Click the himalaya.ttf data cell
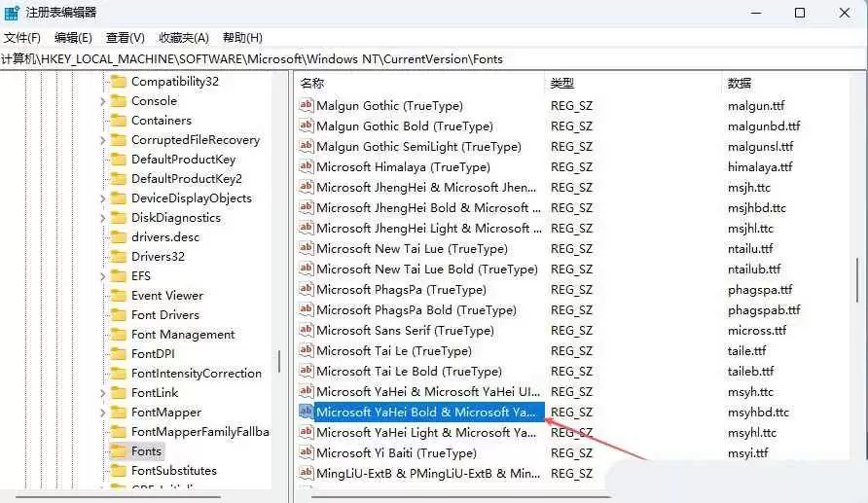The image size is (868, 503). [x=760, y=167]
